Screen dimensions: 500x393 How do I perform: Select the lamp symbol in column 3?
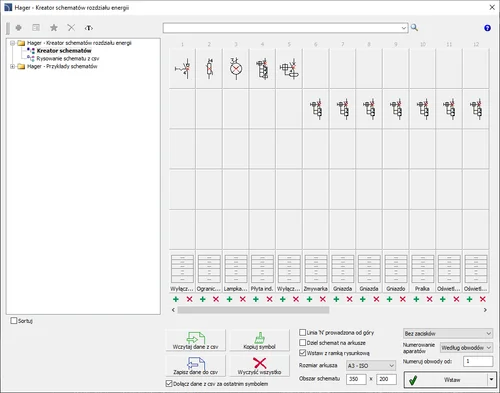(x=236, y=69)
